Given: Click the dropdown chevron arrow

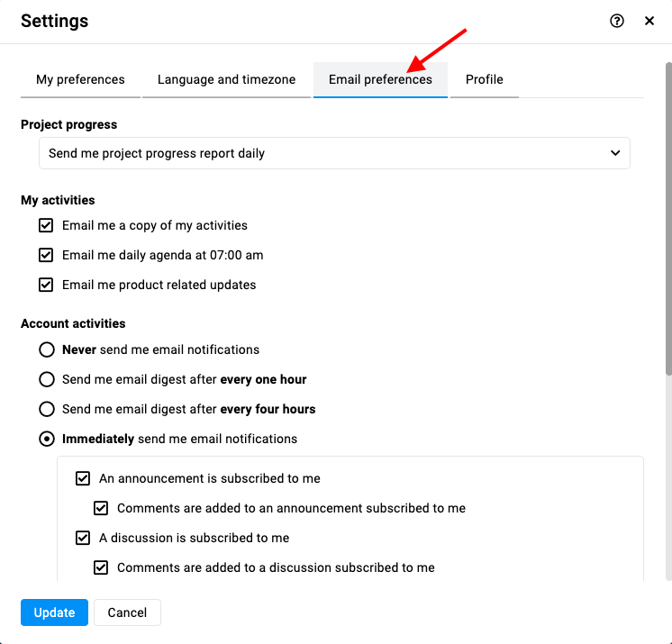Looking at the screenshot, I should [x=615, y=153].
